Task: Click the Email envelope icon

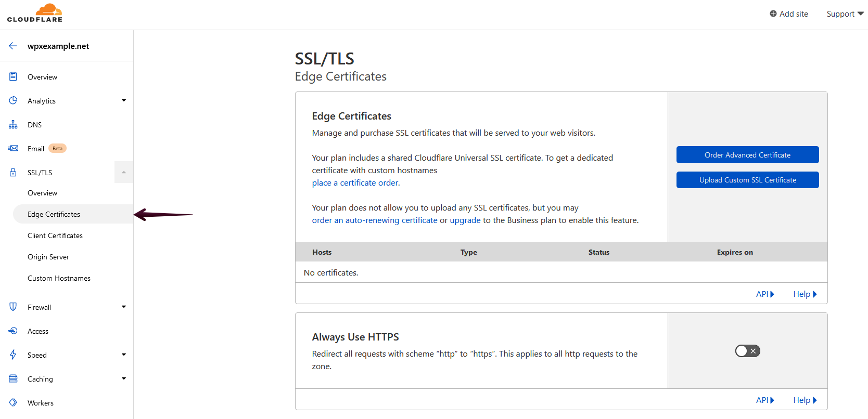Action: [x=13, y=149]
